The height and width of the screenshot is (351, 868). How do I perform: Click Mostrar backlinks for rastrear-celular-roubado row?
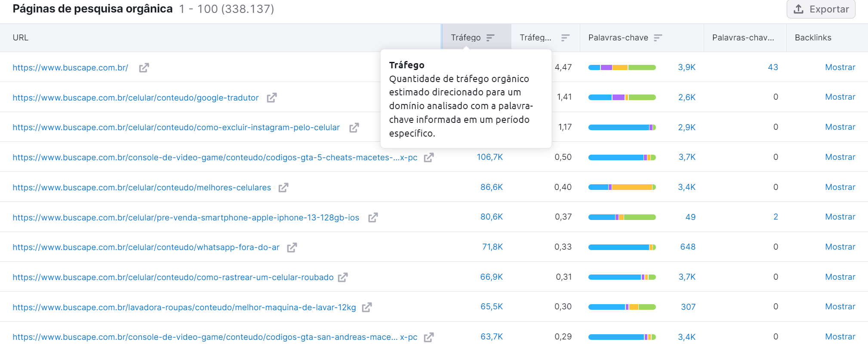840,277
